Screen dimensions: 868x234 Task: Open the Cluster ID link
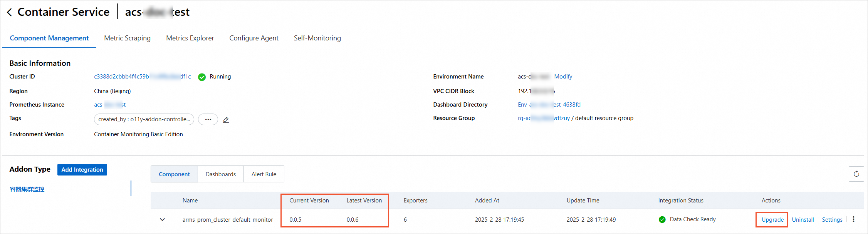click(x=143, y=77)
